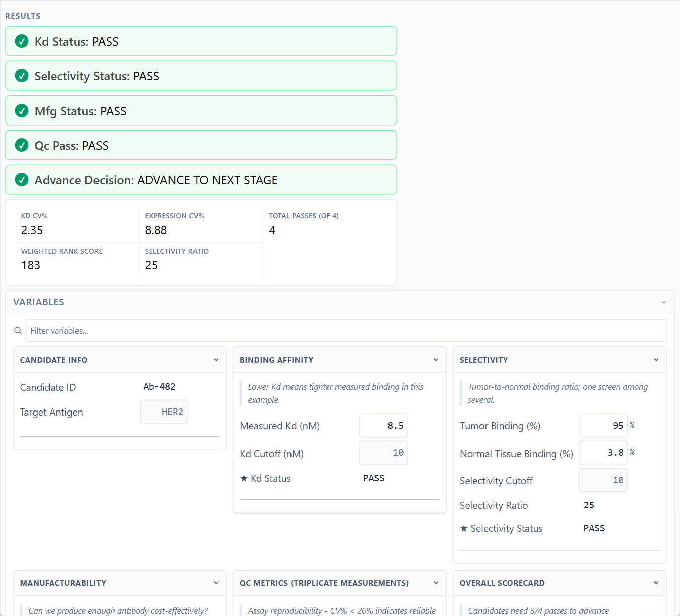Focus the Filter variables search field
This screenshot has width=680, height=616.
[346, 331]
